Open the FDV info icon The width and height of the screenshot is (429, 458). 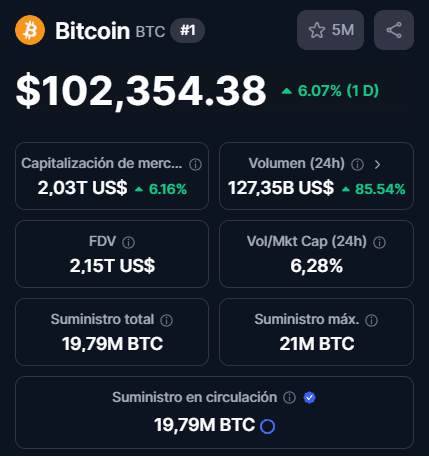(x=128, y=242)
